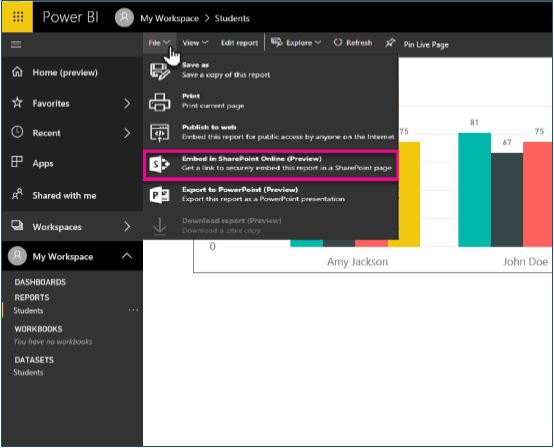
Task: Expand the Recent flyout chevron
Action: [x=127, y=133]
